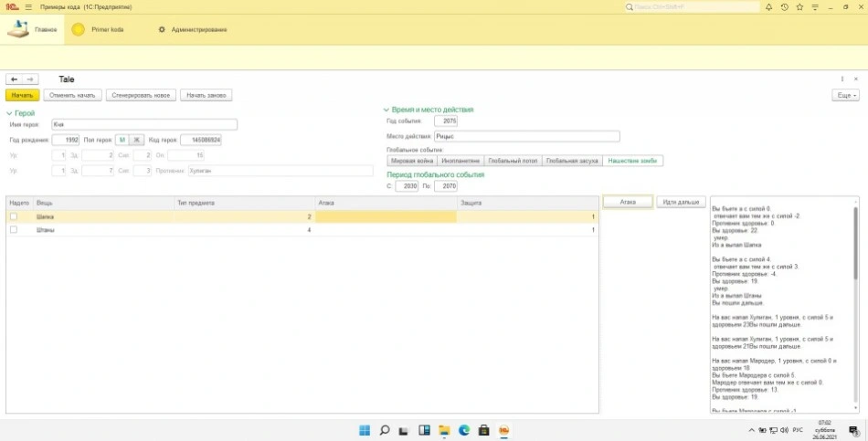Click the three-dot form options icon

click(842, 79)
